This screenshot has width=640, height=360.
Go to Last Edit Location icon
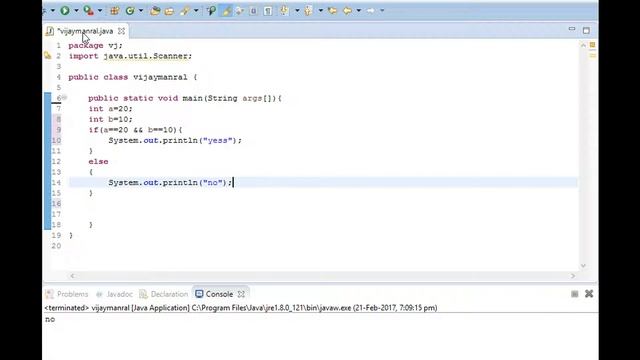333,11
